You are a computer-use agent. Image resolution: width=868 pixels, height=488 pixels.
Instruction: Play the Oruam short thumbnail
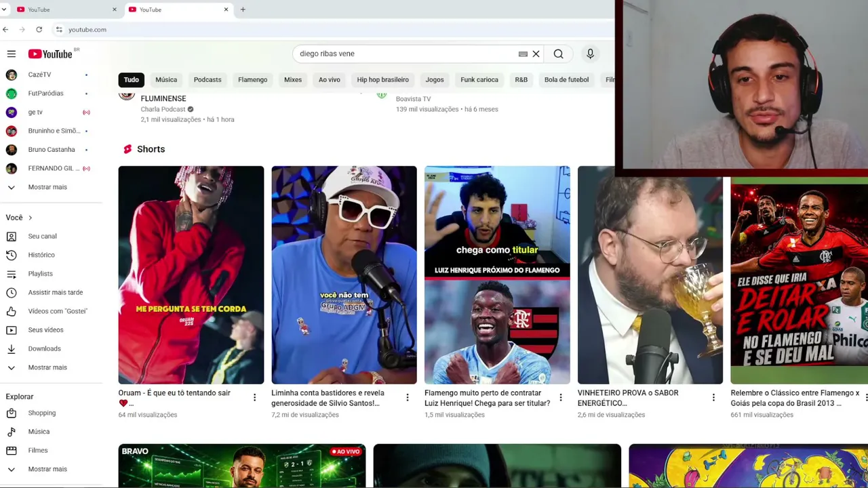point(191,275)
